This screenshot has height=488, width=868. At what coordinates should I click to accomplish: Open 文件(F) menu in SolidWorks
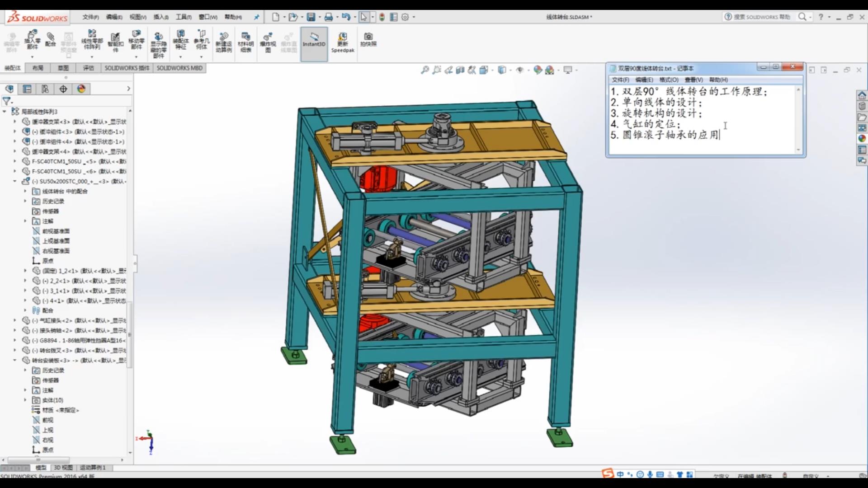click(90, 17)
